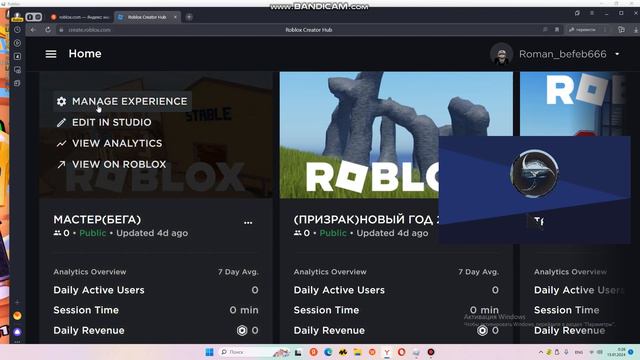
Task: Switch to the roblox.com Yandex search tab
Action: 80,17
